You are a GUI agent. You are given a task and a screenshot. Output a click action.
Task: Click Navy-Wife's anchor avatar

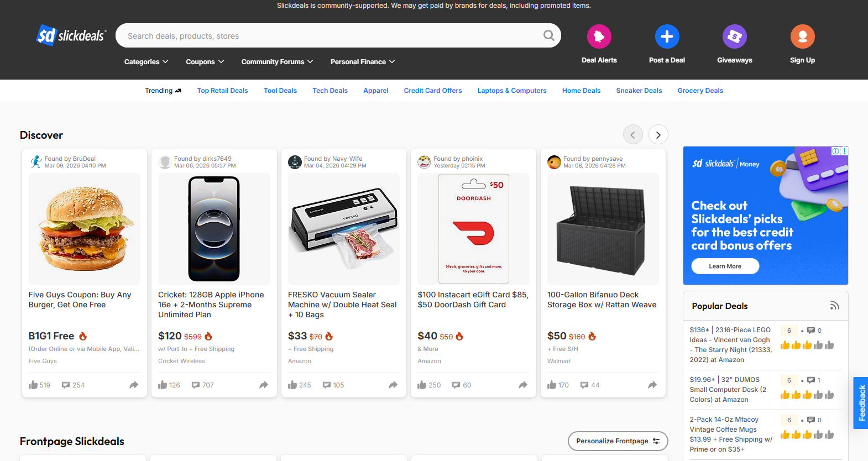pos(295,162)
